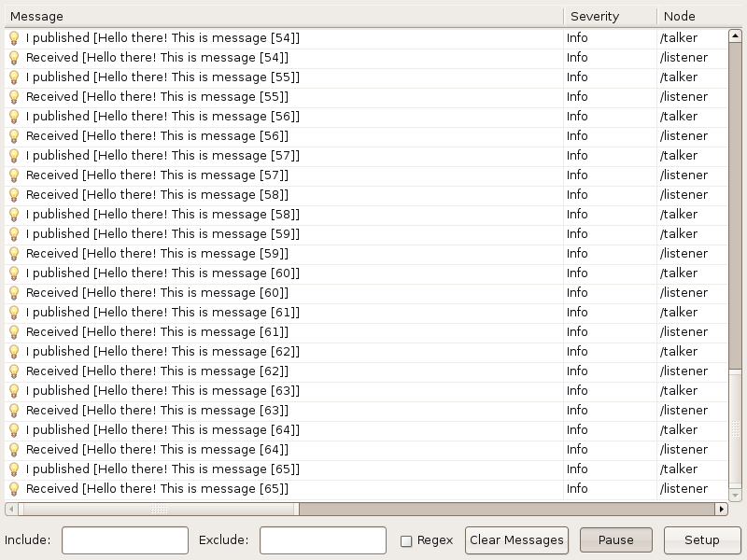Click the Node column header

click(696, 16)
